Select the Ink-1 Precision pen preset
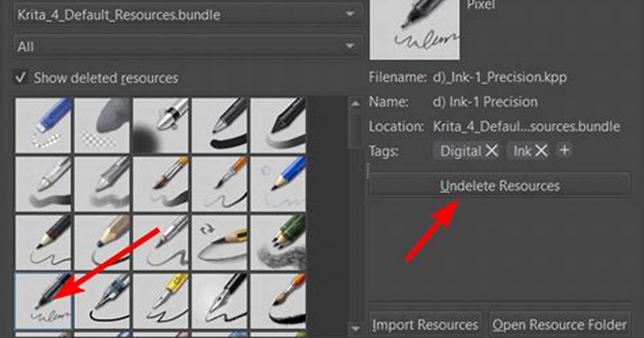The height and width of the screenshot is (338, 644). [43, 301]
